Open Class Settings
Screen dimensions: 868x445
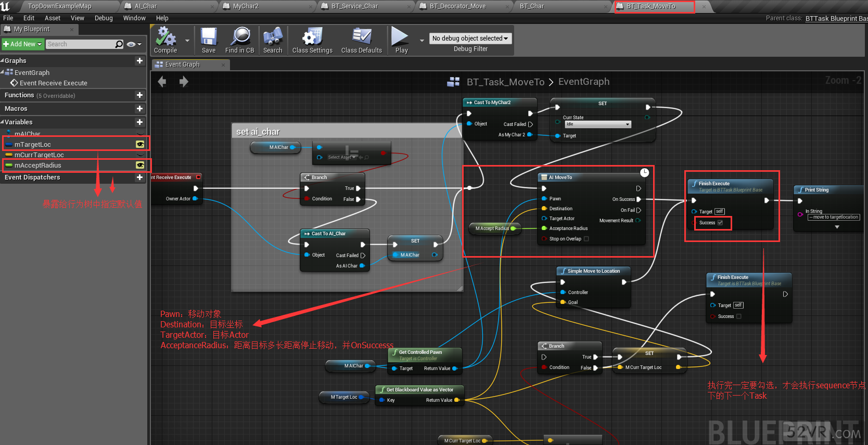pyautogui.click(x=312, y=37)
